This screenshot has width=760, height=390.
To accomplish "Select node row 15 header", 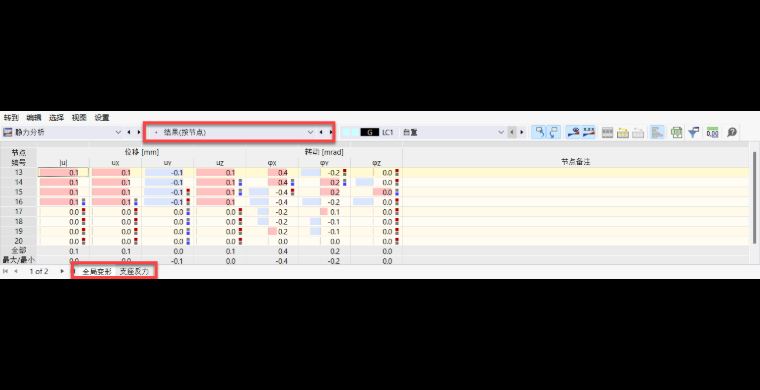I will [x=18, y=192].
